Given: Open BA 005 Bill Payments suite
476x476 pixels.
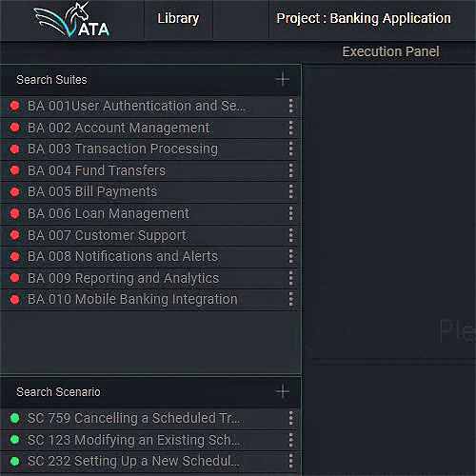Looking at the screenshot, I should click(149, 192).
